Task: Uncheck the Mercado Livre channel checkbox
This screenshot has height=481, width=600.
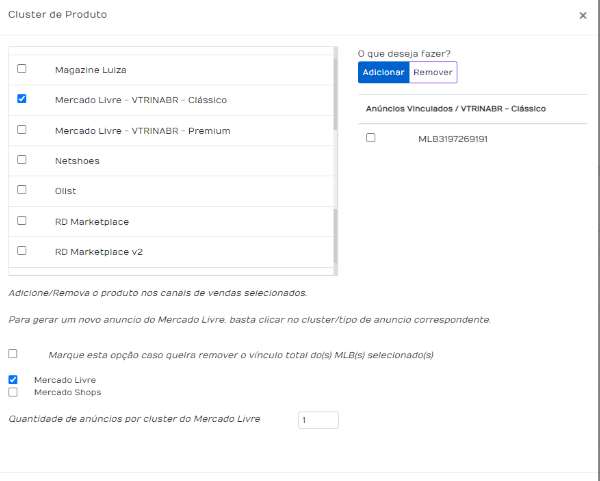Action: click(x=13, y=380)
